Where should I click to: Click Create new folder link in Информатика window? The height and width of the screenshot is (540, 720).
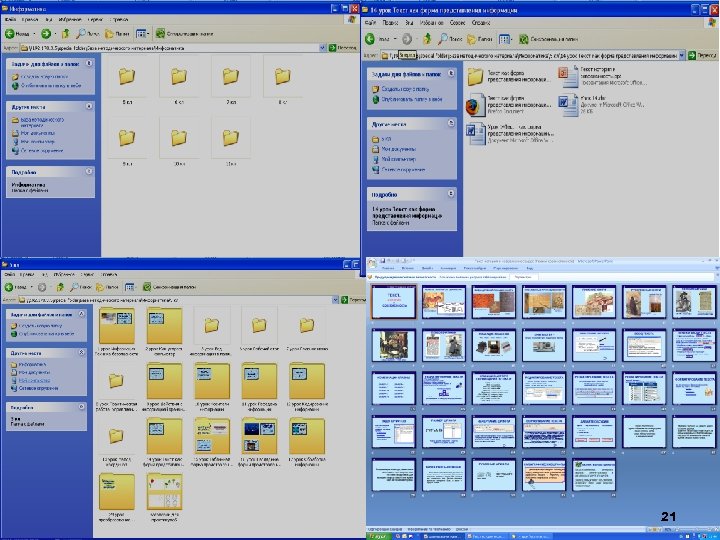(40, 77)
